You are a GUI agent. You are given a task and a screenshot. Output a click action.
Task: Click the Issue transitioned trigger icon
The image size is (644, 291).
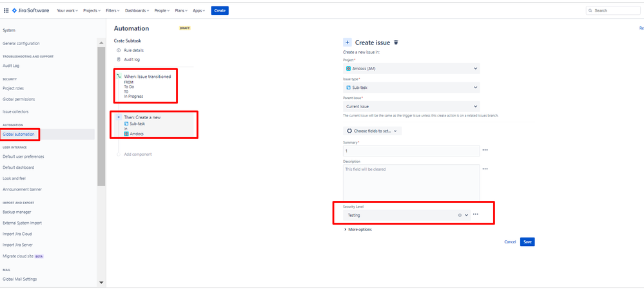[x=119, y=77]
